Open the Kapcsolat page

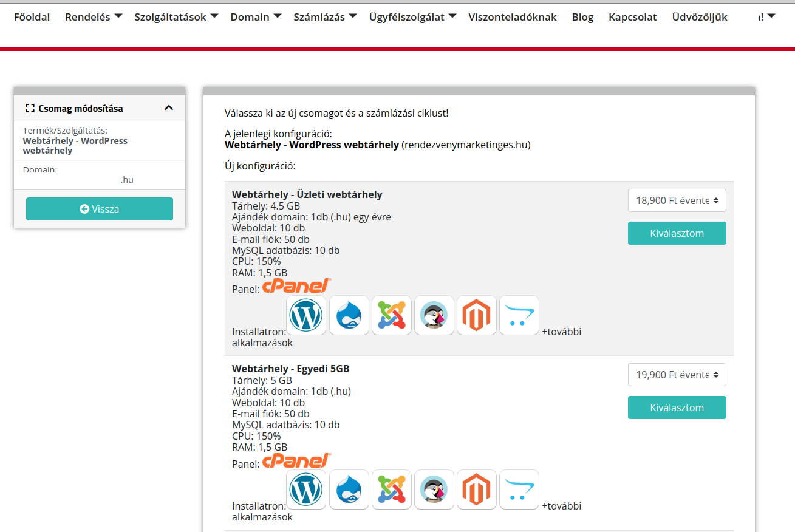633,17
